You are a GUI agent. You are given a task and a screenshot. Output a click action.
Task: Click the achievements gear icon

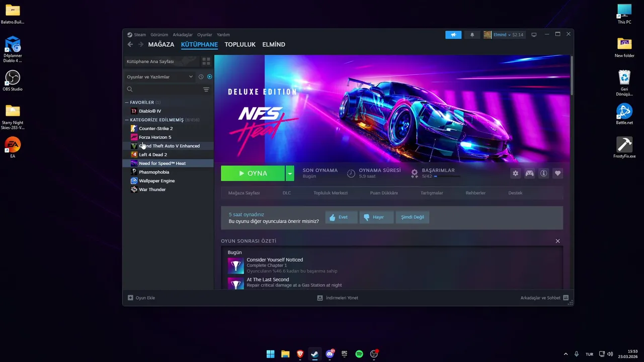(x=415, y=173)
